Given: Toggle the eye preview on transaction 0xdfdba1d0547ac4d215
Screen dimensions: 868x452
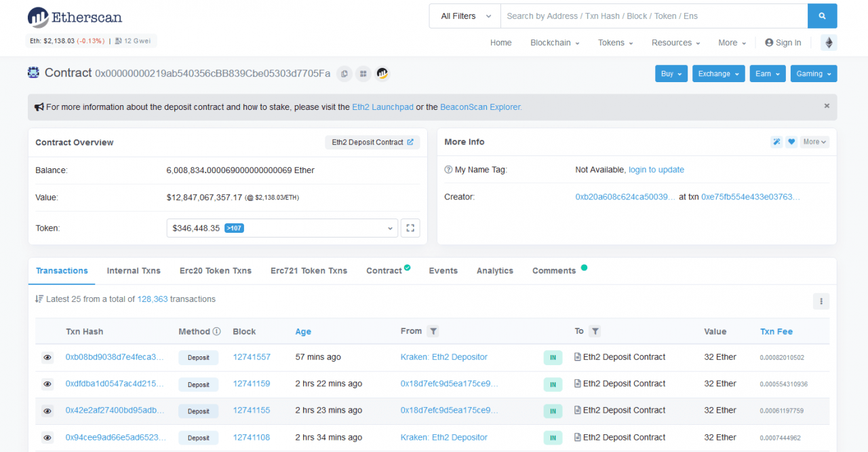Looking at the screenshot, I should pos(47,384).
